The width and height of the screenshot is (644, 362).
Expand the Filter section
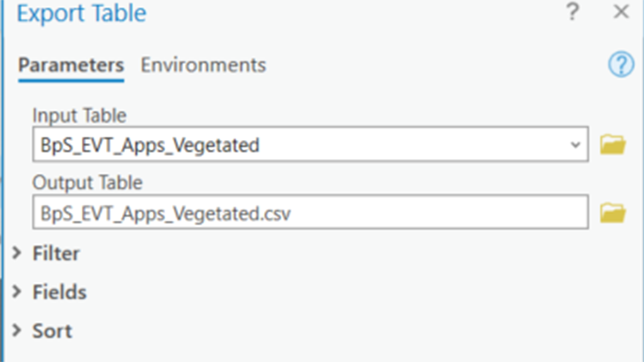tap(55, 253)
